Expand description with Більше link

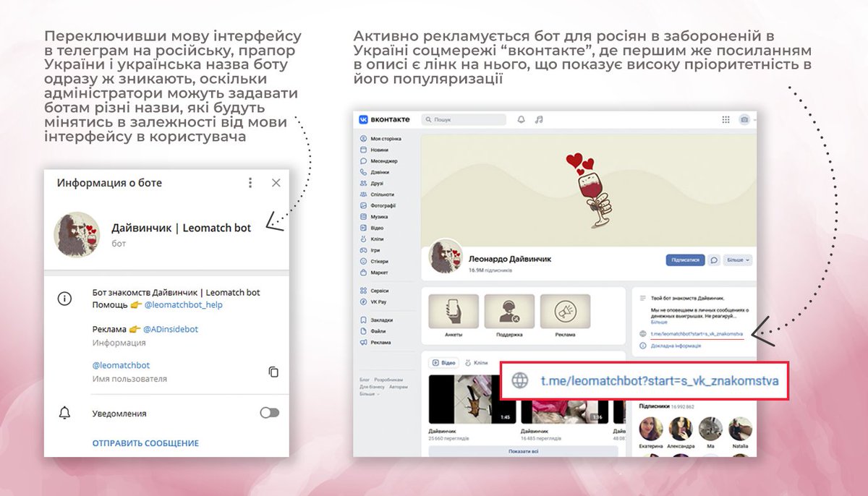pyautogui.click(x=659, y=322)
